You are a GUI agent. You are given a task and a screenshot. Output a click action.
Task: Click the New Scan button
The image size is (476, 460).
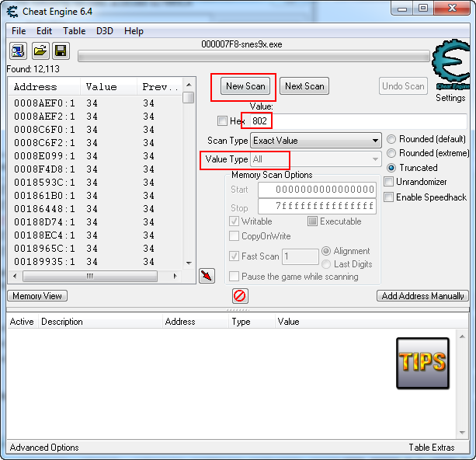click(x=245, y=86)
